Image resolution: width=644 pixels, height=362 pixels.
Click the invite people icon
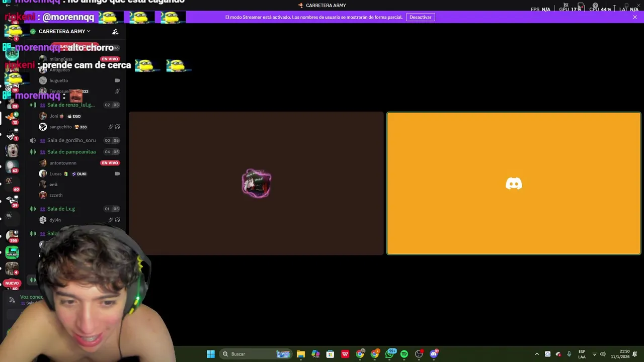(x=115, y=31)
